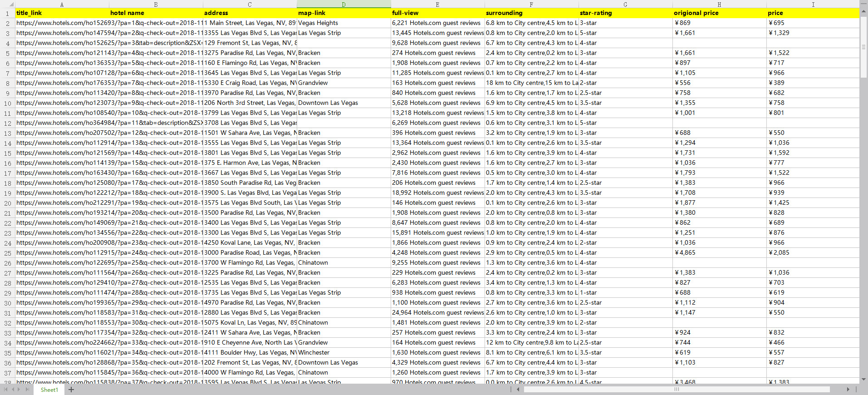Select column F header
This screenshot has width=868, height=395.
click(x=531, y=4)
